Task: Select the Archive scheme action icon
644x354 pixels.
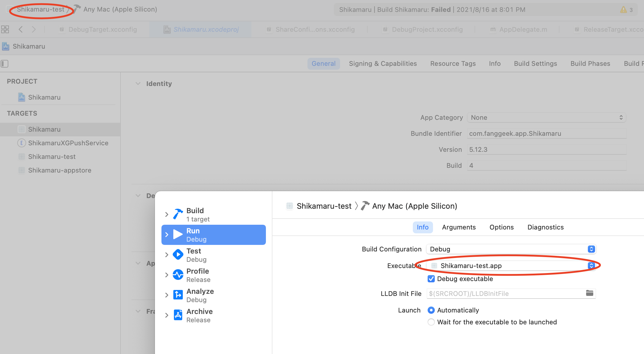Action: [178, 315]
